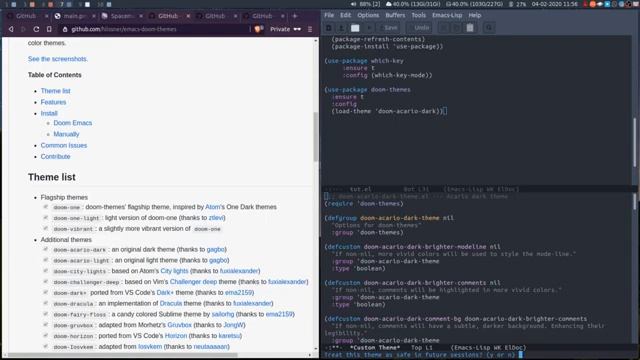Open Emacs Tools menu

[x=418, y=15]
